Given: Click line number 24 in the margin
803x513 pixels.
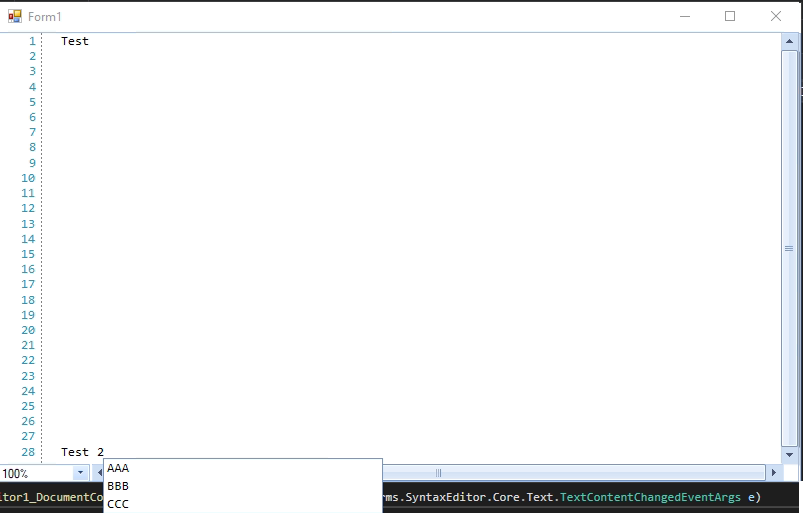Looking at the screenshot, I should click(28, 391).
